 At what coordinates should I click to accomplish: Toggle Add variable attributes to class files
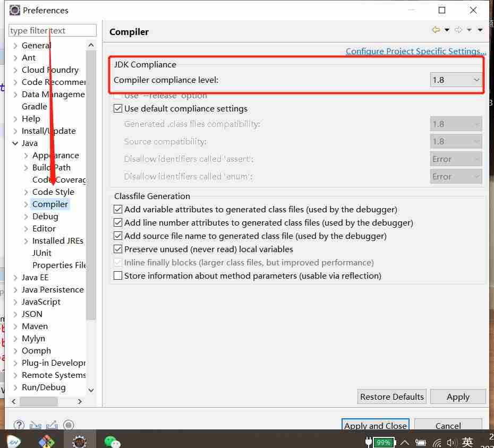click(118, 209)
